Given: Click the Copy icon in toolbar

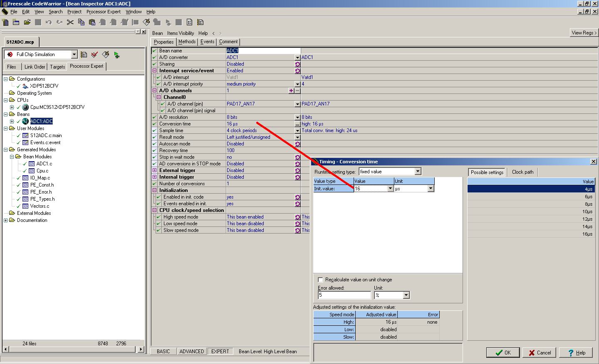Looking at the screenshot, I should tap(81, 22).
